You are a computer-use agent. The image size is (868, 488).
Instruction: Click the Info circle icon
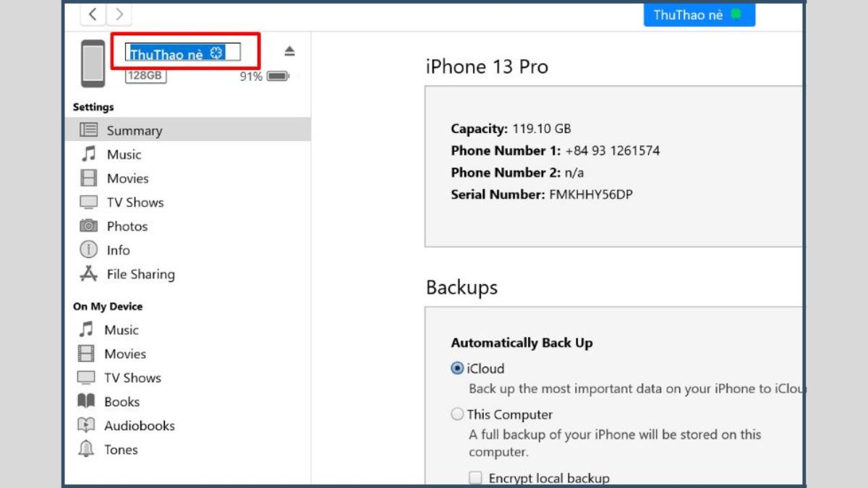pos(88,250)
